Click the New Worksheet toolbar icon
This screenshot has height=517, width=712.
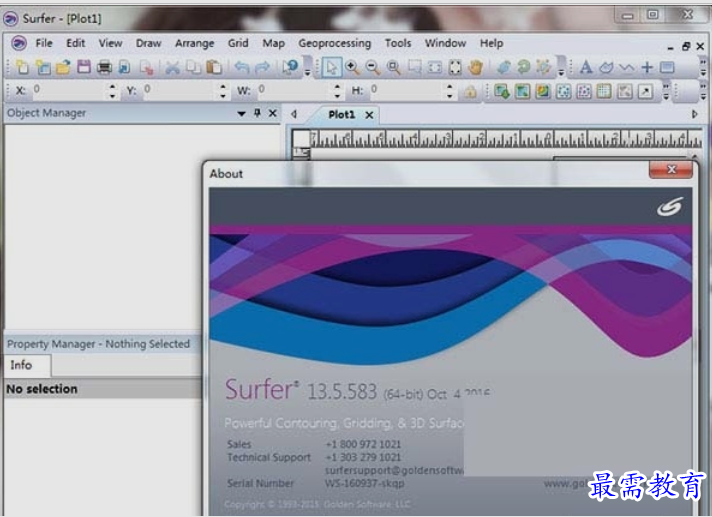coord(43,67)
